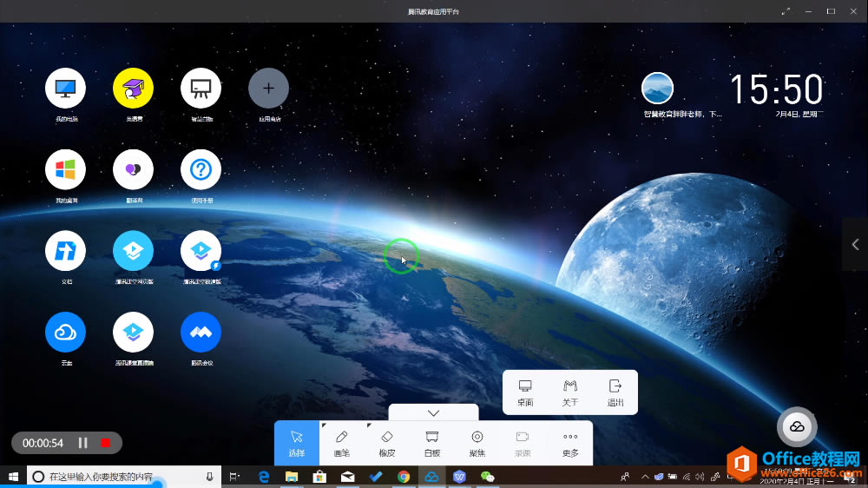Image resolution: width=868 pixels, height=488 pixels.
Task: Add an app via the plus circle
Action: pyautogui.click(x=268, y=89)
